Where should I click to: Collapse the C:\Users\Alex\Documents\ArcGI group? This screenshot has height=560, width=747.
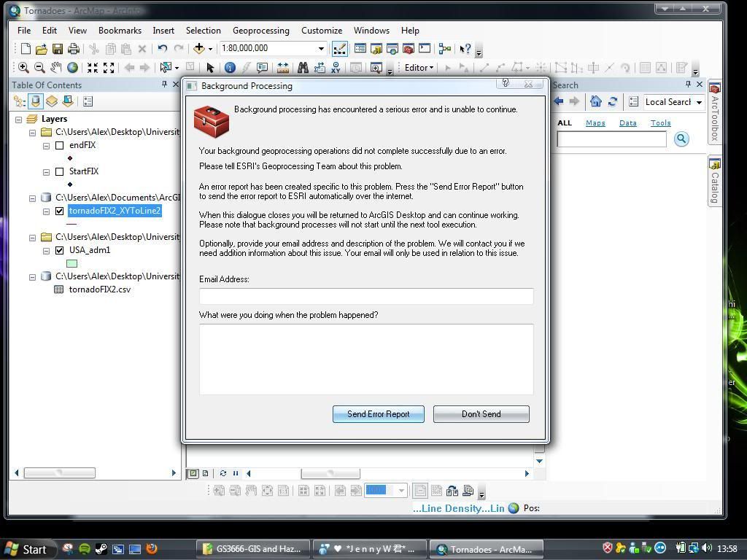coord(32,198)
